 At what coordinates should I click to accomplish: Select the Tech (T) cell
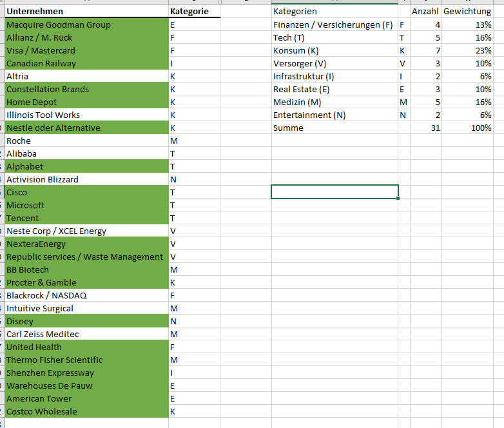tap(334, 37)
